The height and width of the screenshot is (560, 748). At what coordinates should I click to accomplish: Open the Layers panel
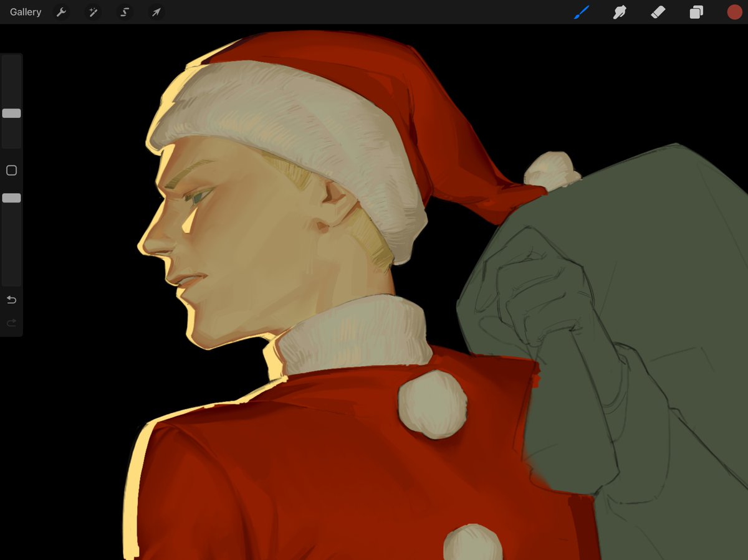point(696,12)
